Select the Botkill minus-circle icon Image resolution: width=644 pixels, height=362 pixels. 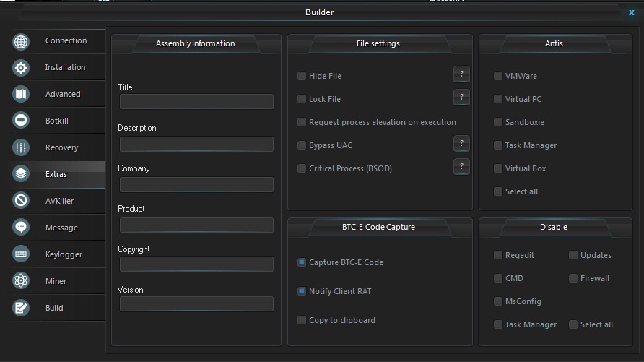pos(21,120)
